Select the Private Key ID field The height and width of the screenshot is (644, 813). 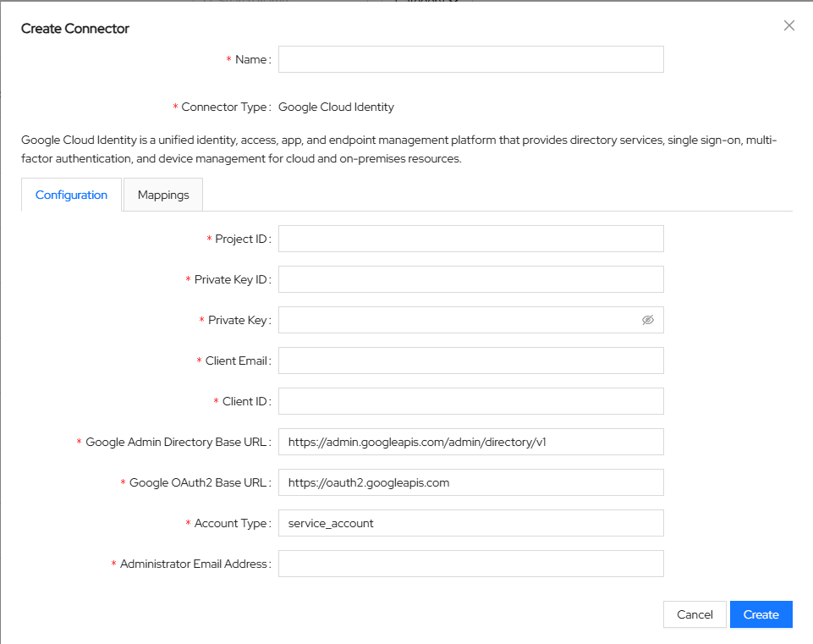point(470,279)
